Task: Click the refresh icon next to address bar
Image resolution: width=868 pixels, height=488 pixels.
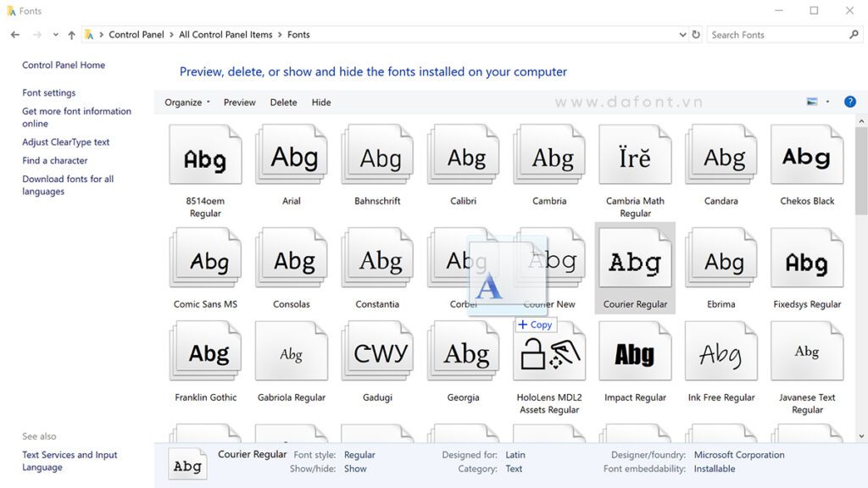Action: (696, 34)
